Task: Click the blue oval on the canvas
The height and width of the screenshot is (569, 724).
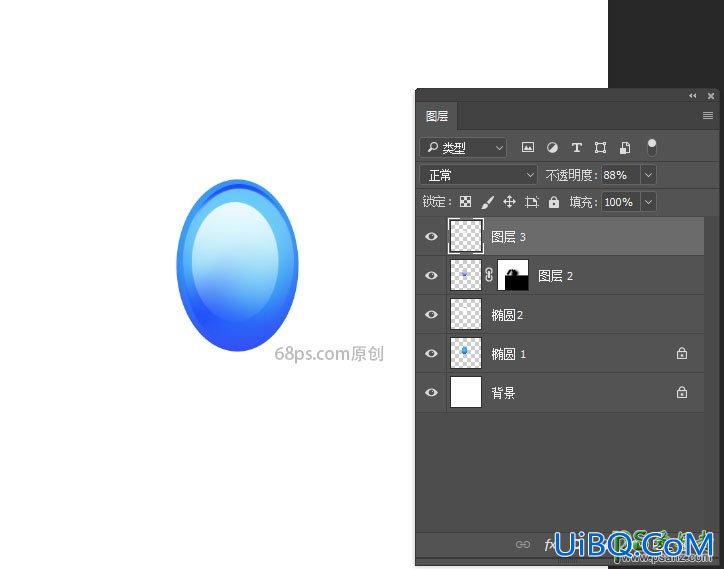Action: coord(237,265)
